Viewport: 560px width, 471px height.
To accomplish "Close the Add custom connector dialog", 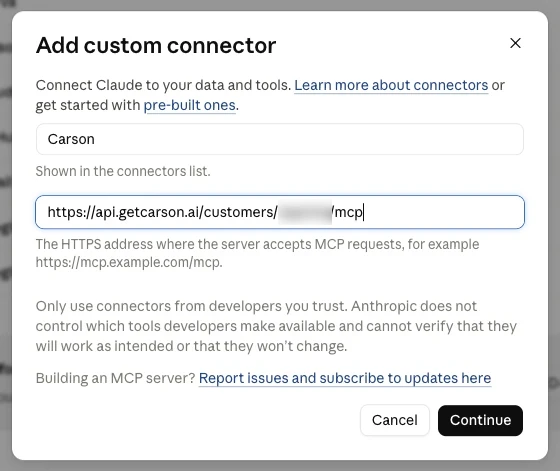I will pos(515,43).
